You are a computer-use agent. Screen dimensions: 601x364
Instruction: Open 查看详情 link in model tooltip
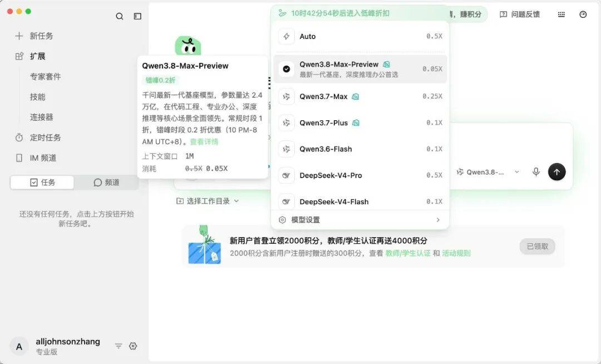tap(204, 142)
